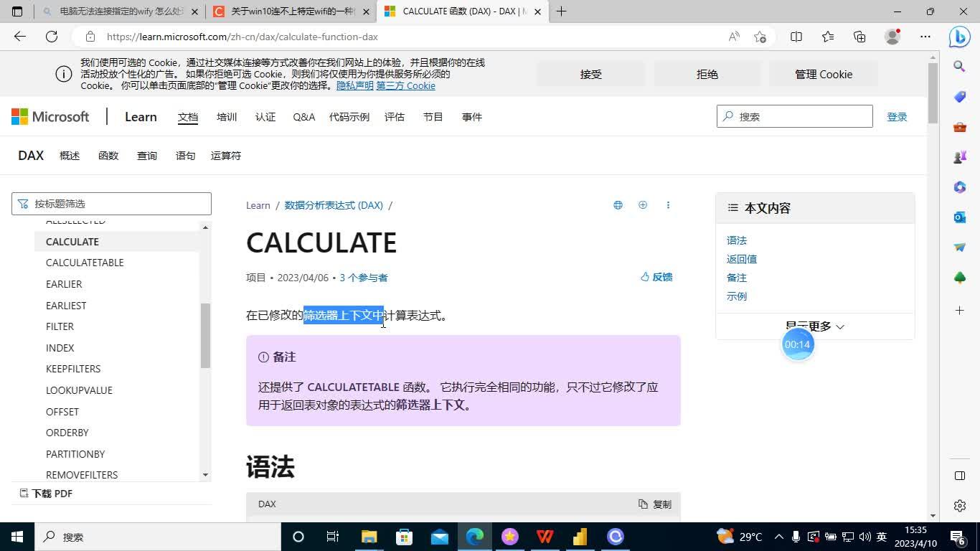Collapse the left sidebar scroll-up arrow
Viewport: 980px width, 551px height.
[x=204, y=227]
